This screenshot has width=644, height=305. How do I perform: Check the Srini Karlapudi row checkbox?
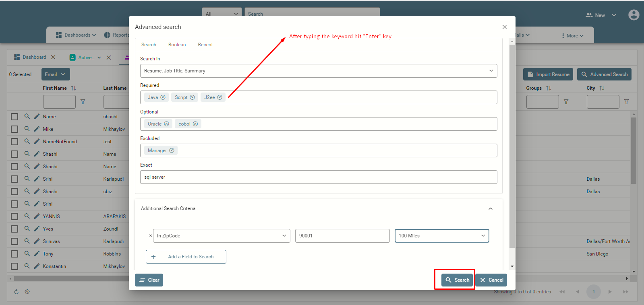pos(14,179)
